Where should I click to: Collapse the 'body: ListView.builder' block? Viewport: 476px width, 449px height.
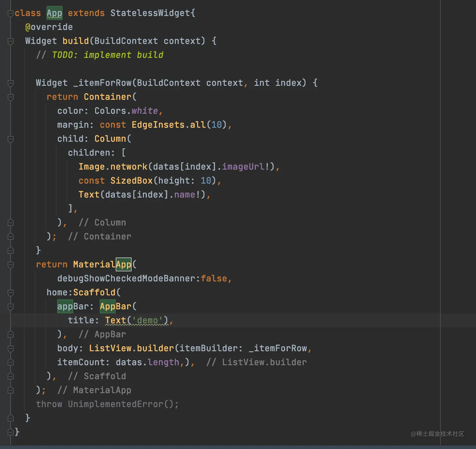pos(11,349)
